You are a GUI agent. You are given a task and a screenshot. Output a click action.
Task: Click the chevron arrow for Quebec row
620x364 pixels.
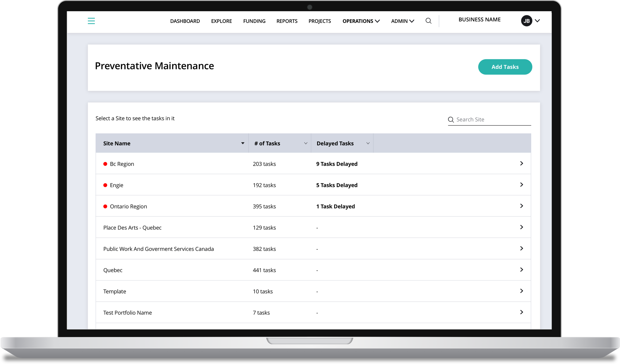click(521, 270)
